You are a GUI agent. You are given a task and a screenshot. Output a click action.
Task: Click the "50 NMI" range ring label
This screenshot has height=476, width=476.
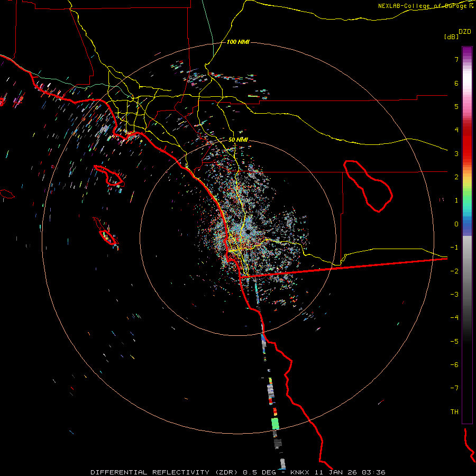point(238,140)
